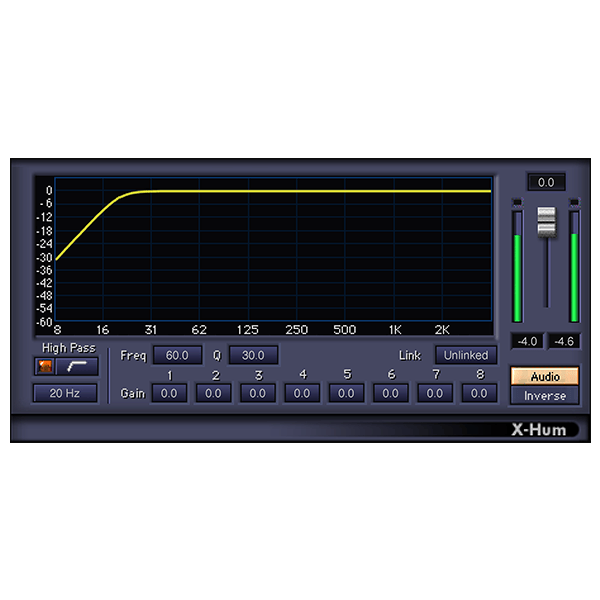This screenshot has width=600, height=600.
Task: Reset the left peak readout -4.0
Action: pos(527,341)
